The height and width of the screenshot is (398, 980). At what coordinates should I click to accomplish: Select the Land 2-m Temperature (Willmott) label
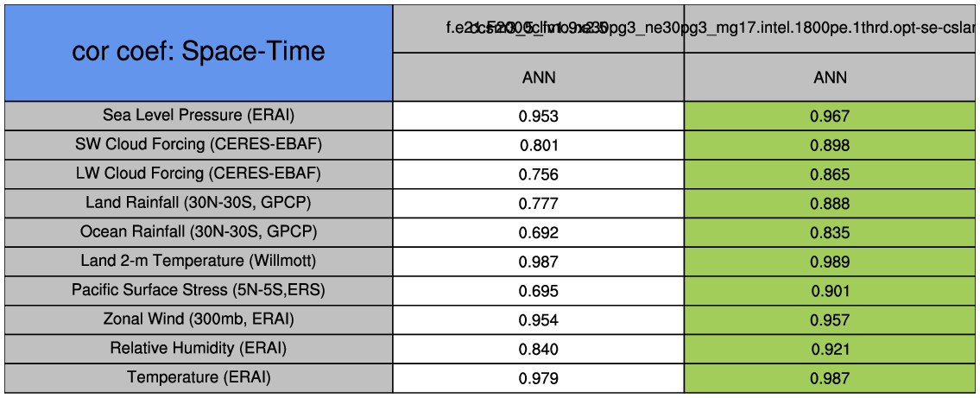pyautogui.click(x=199, y=261)
